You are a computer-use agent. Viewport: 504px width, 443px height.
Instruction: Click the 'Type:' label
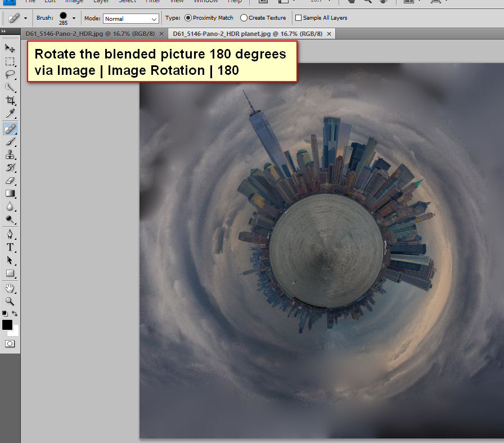tap(173, 17)
